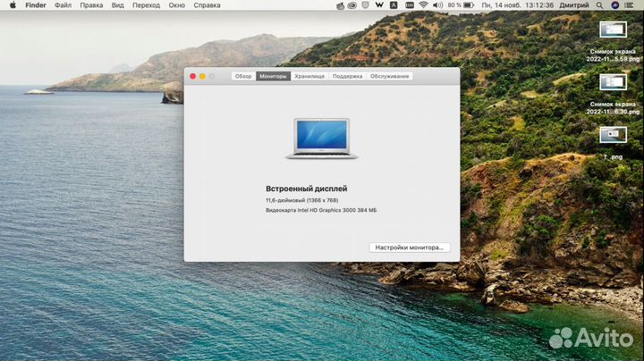The width and height of the screenshot is (644, 361).
Task: Open the Поддержка tab
Action: pos(347,76)
